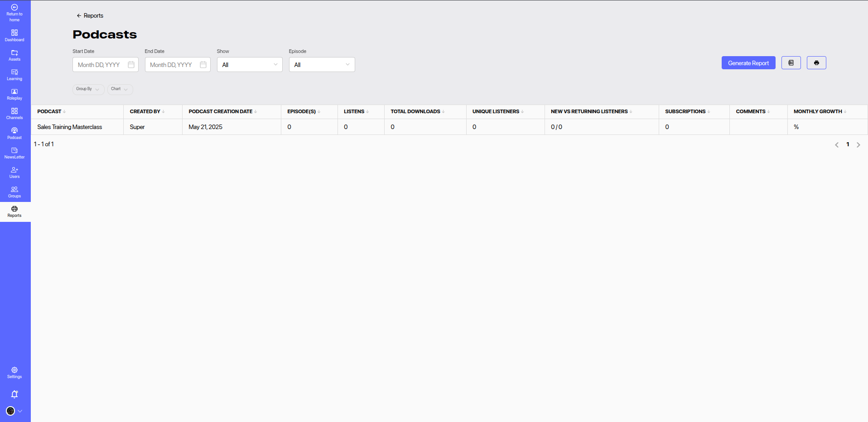Click the Return to home icon
The height and width of the screenshot is (422, 868).
[14, 8]
